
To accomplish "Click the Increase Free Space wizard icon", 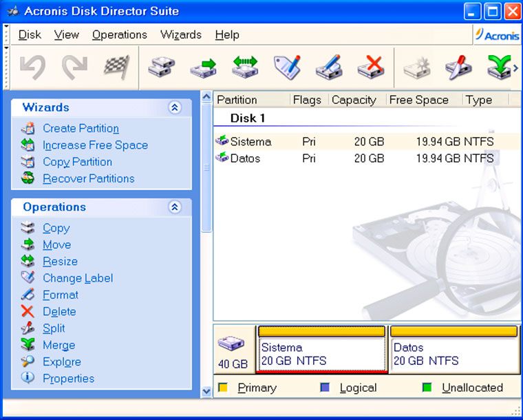I will coord(28,145).
